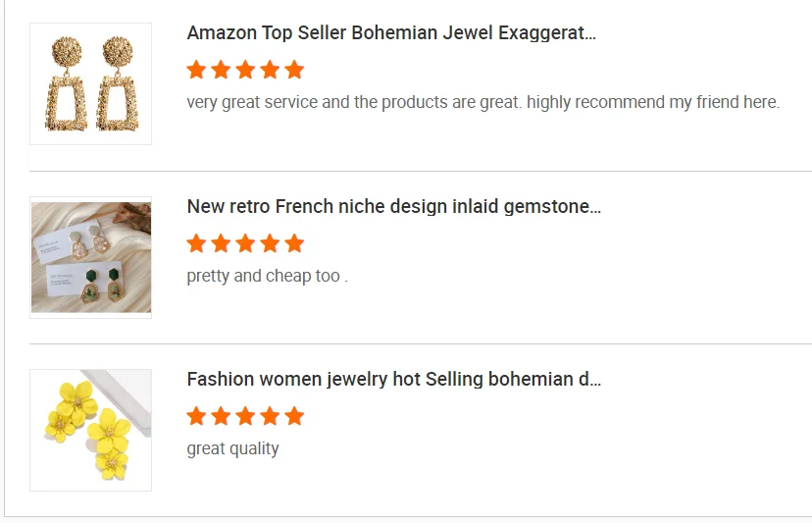The height and width of the screenshot is (523, 812).
Task: Click third star of New retro French rating
Action: click(x=245, y=243)
